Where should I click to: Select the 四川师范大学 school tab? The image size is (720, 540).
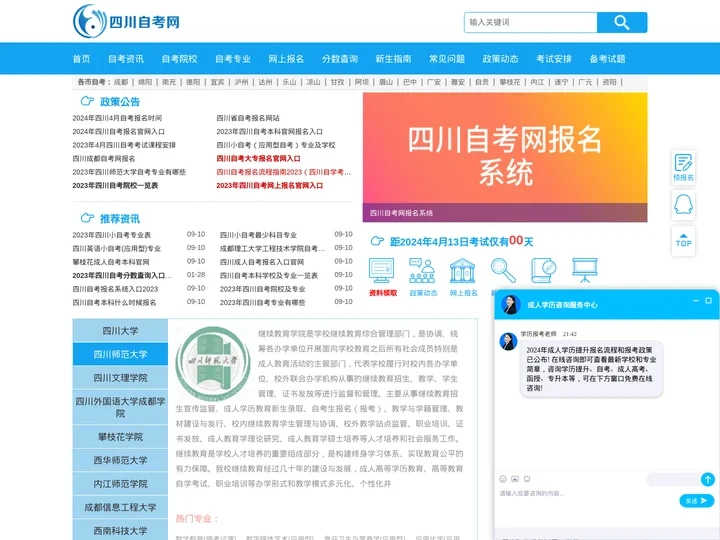tap(120, 354)
